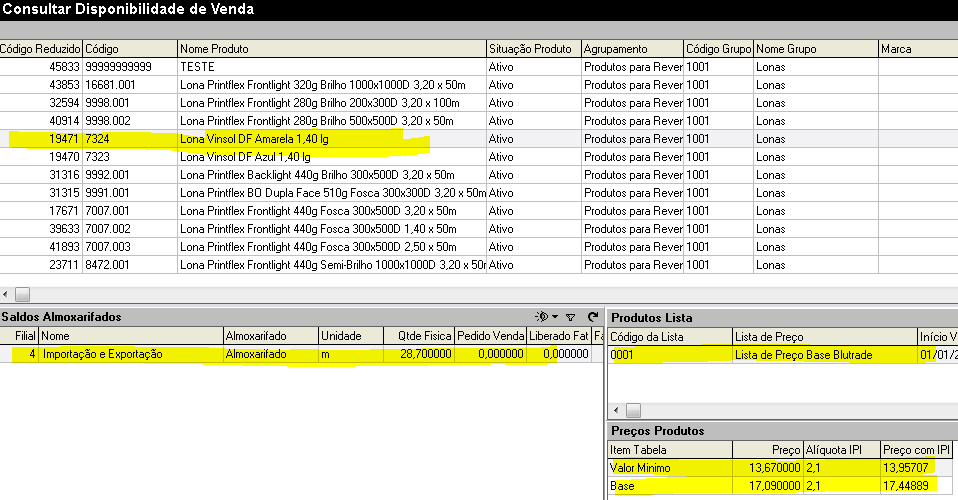The width and height of the screenshot is (958, 500).
Task: Click code 16681.001
Action: coord(110,85)
